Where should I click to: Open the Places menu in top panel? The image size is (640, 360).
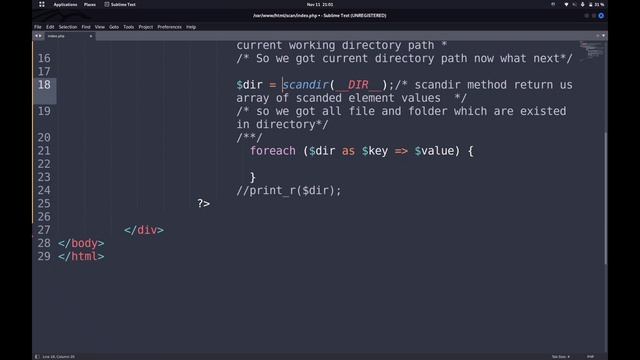[90, 4]
